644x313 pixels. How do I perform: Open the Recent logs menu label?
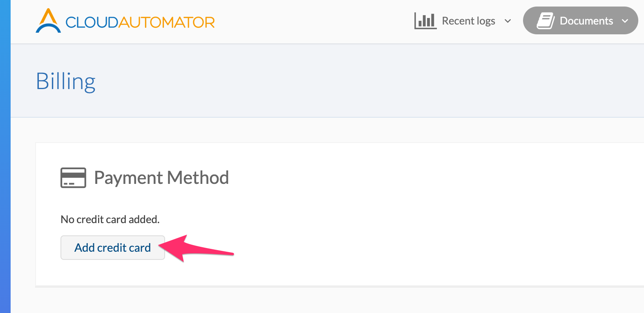click(x=468, y=21)
